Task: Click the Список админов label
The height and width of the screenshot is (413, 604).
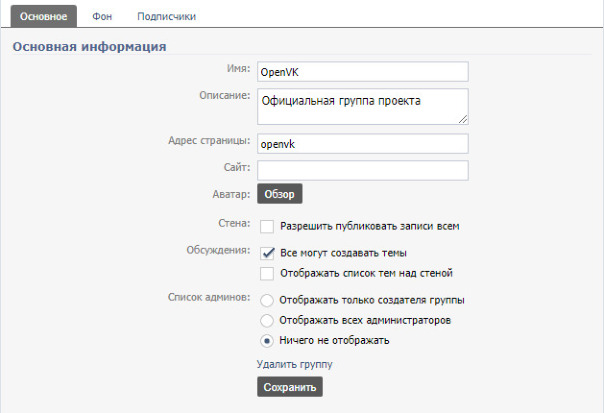Action: pos(209,297)
